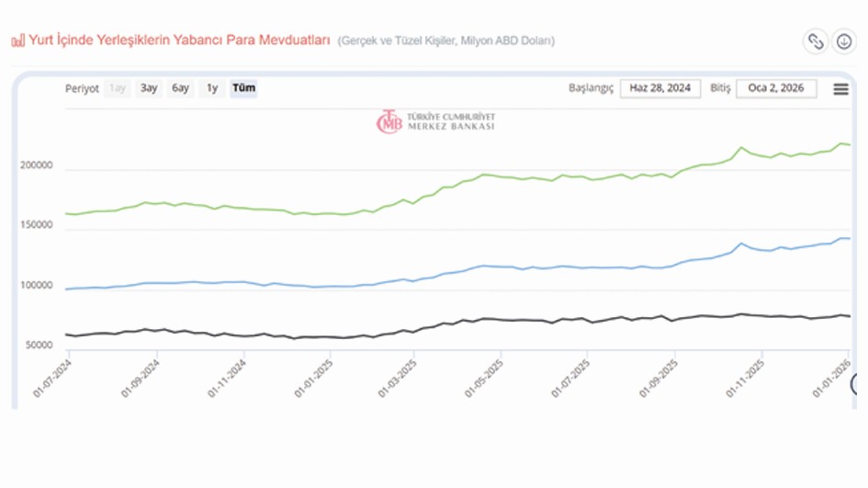
Task: Select the 3ay period option
Action: click(149, 89)
